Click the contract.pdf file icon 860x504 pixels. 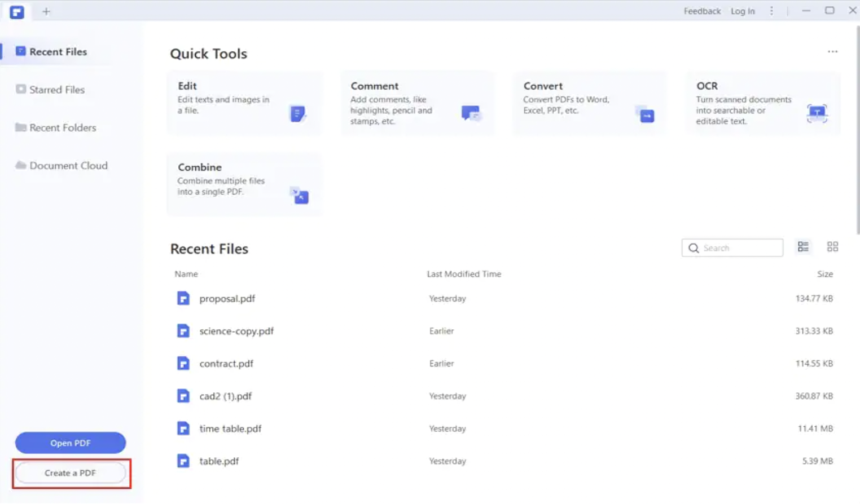tap(183, 364)
